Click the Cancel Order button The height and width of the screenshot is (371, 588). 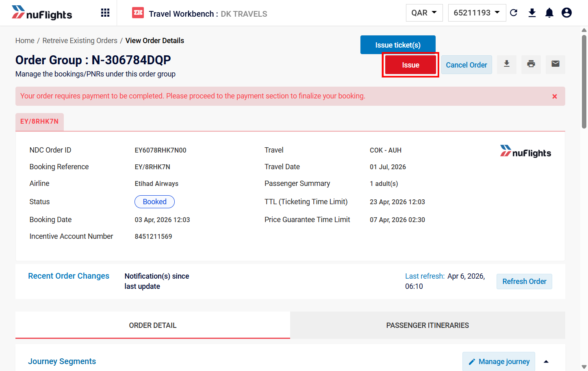tap(466, 65)
